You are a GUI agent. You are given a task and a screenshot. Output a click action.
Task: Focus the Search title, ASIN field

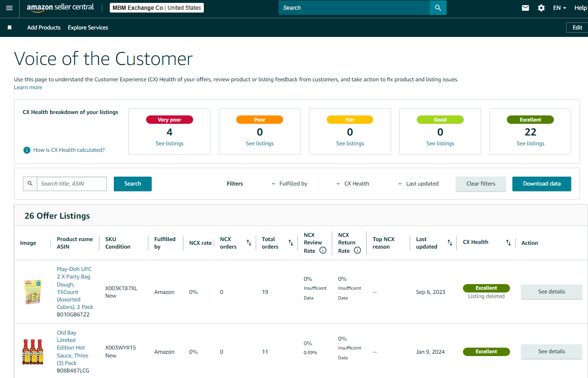point(72,184)
